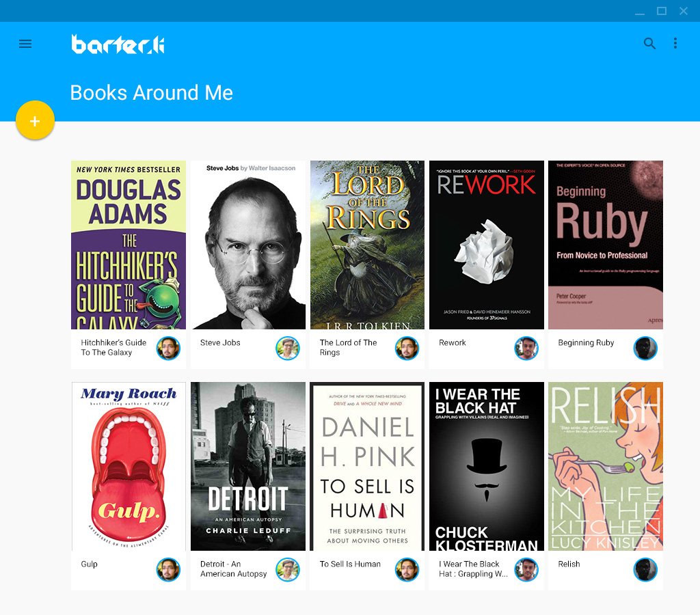Select owner avatar on Gulp card

tap(168, 570)
